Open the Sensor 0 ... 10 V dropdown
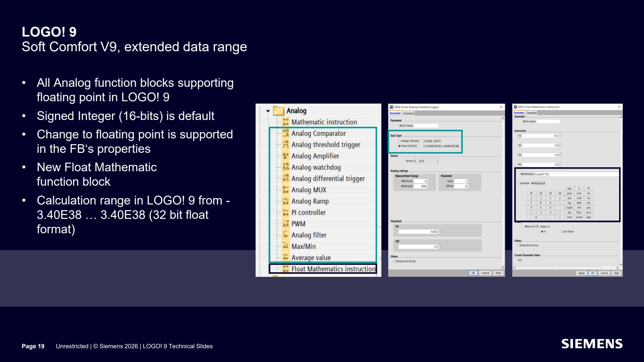 click(426, 161)
